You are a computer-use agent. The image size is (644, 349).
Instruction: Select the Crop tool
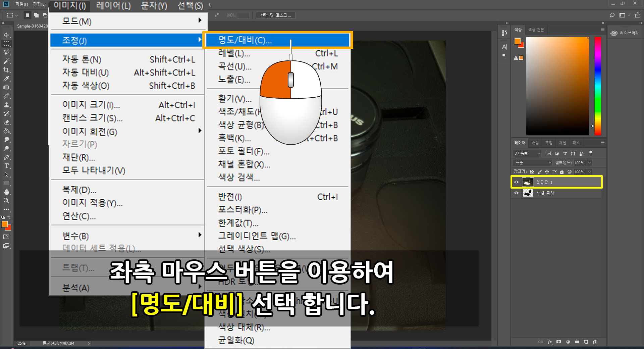(x=6, y=70)
